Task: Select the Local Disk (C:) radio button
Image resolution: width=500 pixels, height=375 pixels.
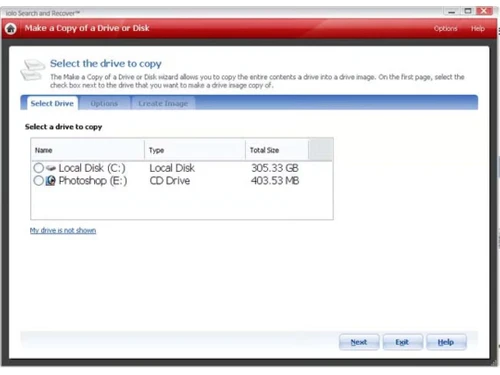Action: tap(39, 168)
